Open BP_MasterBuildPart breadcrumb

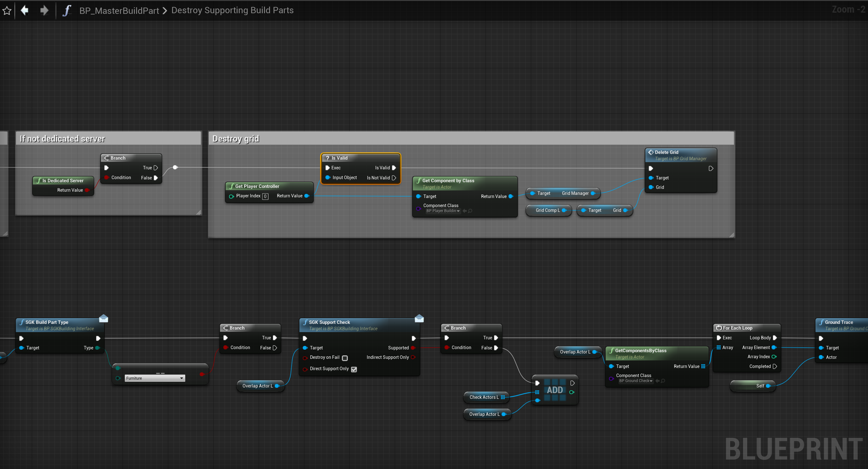119,10
